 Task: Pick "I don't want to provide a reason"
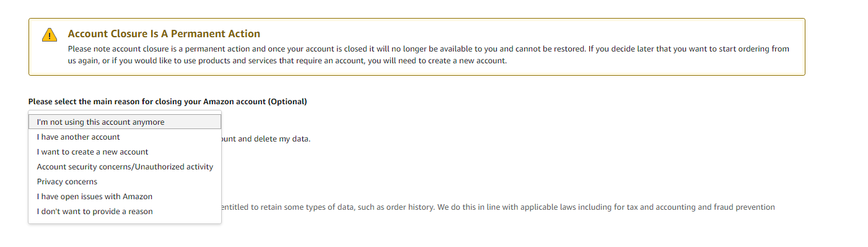coord(125,212)
